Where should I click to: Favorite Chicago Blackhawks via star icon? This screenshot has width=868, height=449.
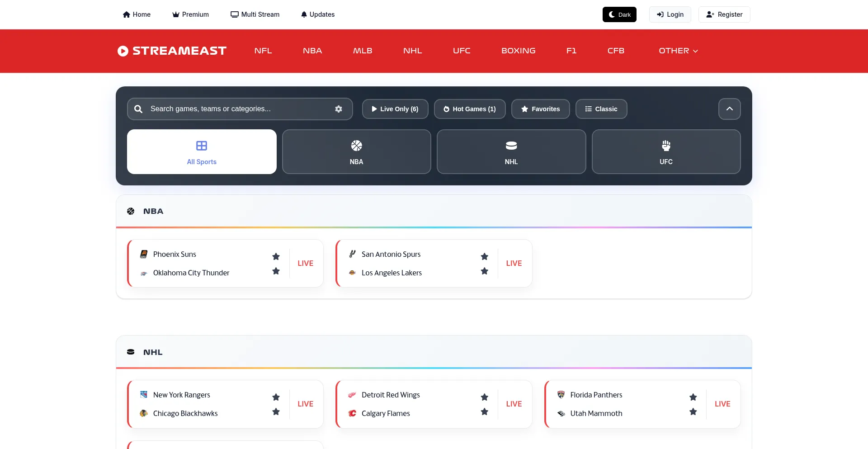pos(276,411)
